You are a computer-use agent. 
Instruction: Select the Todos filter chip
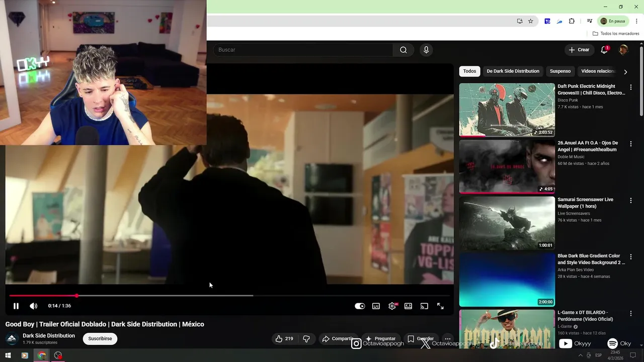click(x=469, y=71)
